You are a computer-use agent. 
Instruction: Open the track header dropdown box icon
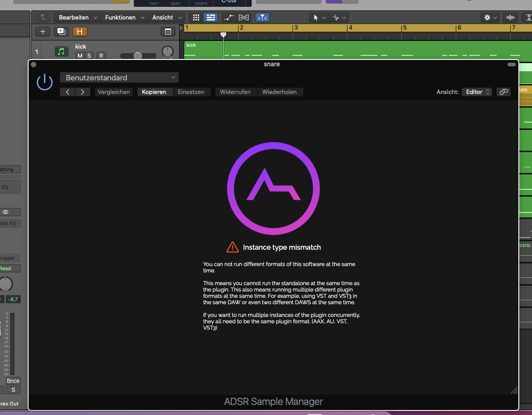coord(168,32)
